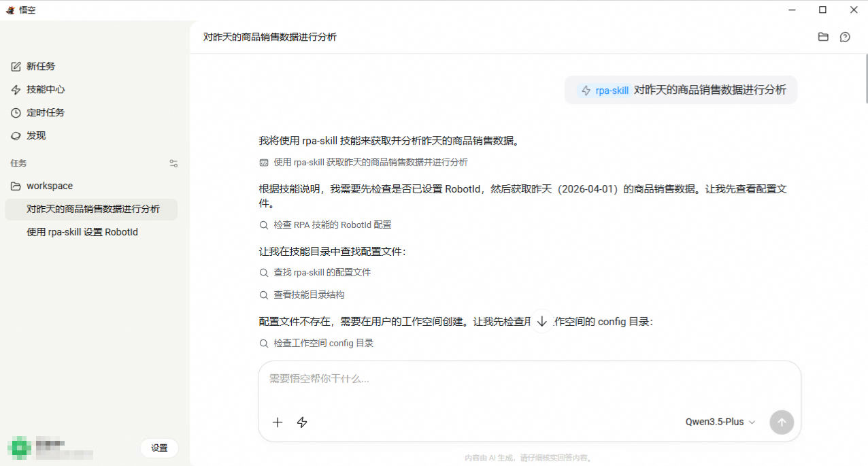868x466 pixels.
Task: Open the task filter settings icon beside 任务
Action: click(173, 163)
